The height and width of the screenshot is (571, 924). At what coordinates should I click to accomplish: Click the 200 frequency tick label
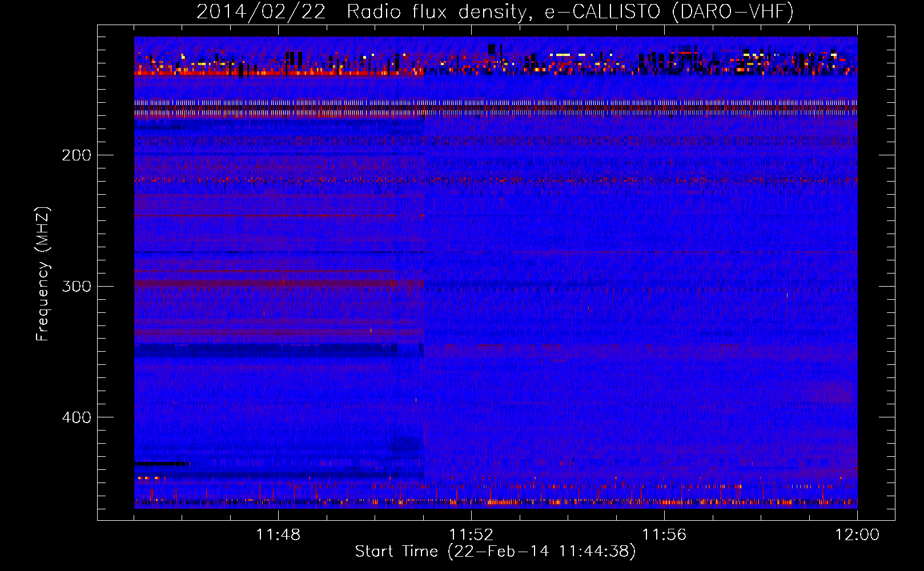(x=76, y=155)
